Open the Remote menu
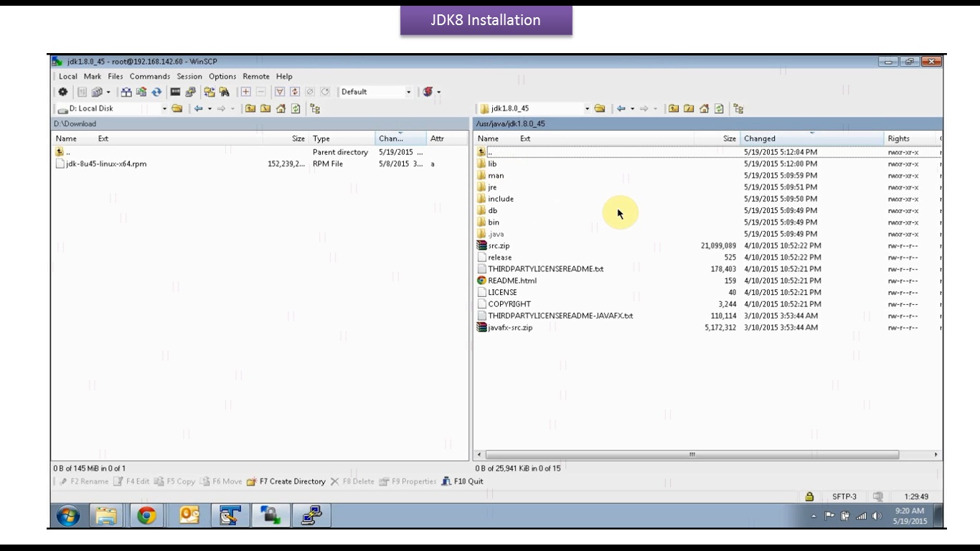980x551 pixels. point(256,76)
